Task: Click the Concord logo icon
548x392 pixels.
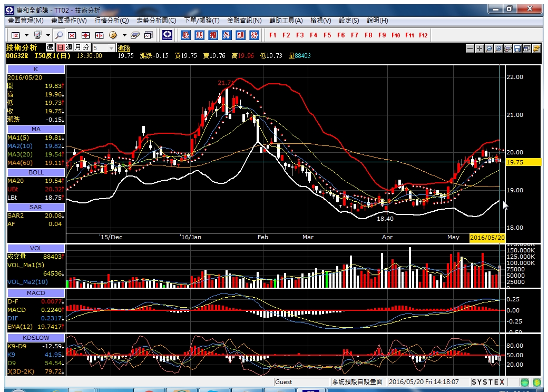Action: coord(168,35)
